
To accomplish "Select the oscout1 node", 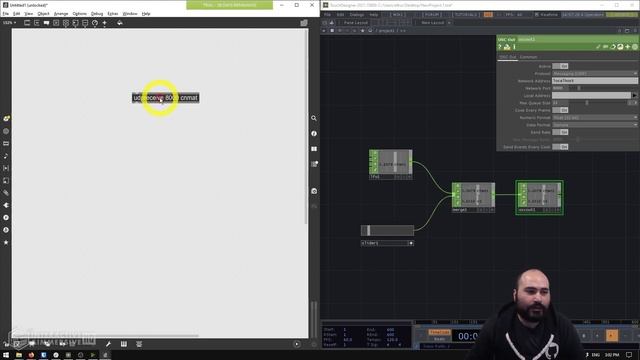I will pyautogui.click(x=540, y=198).
